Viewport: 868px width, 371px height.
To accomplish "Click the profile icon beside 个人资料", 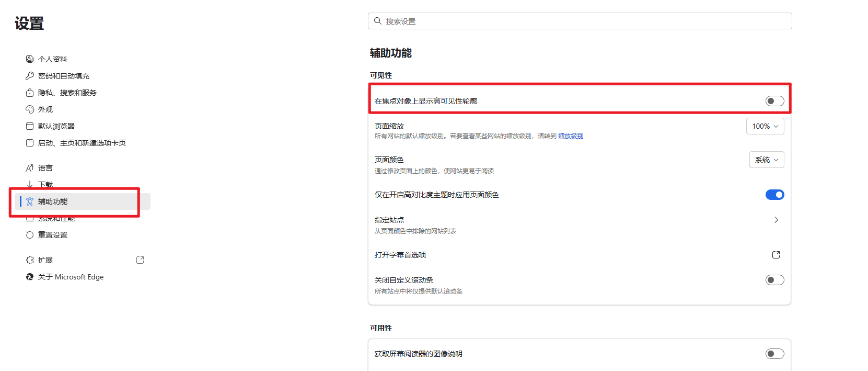I will (x=30, y=59).
